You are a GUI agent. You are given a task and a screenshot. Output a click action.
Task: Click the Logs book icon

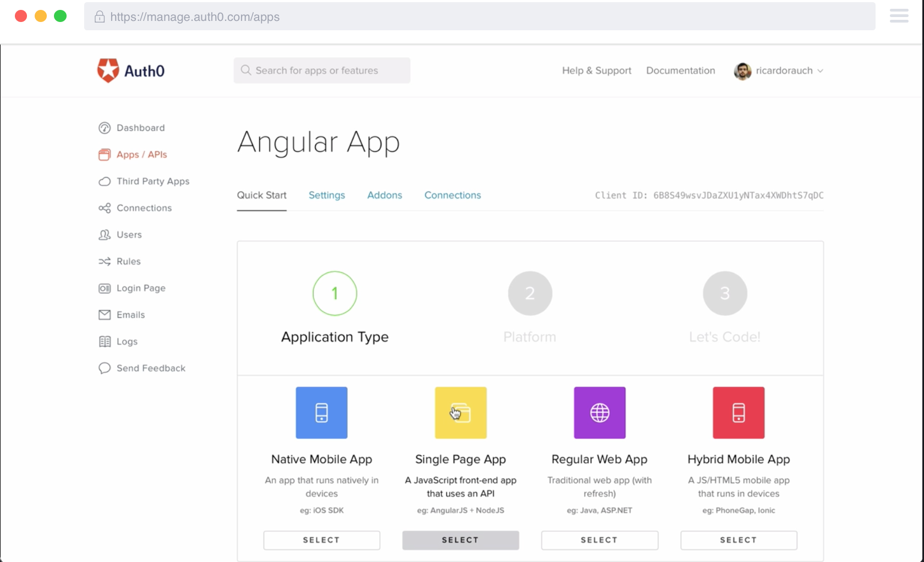point(105,341)
